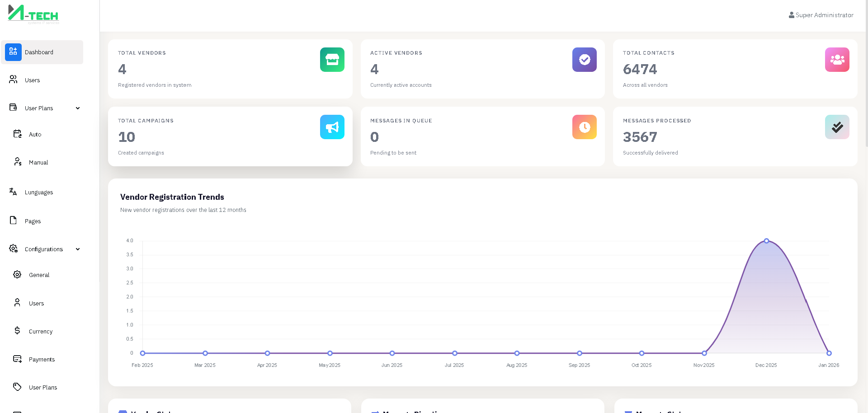Screen dimensions: 868x413
Task: Click the Currency dollar sign icon
Action: click(x=17, y=331)
